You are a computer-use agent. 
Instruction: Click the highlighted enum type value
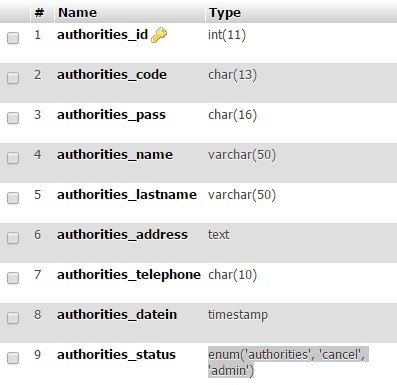click(x=287, y=362)
